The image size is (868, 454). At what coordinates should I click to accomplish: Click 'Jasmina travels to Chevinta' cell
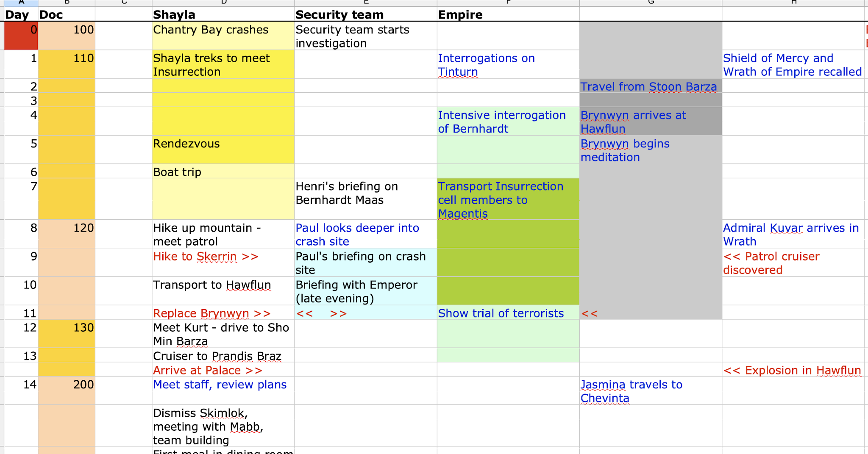[x=651, y=390]
